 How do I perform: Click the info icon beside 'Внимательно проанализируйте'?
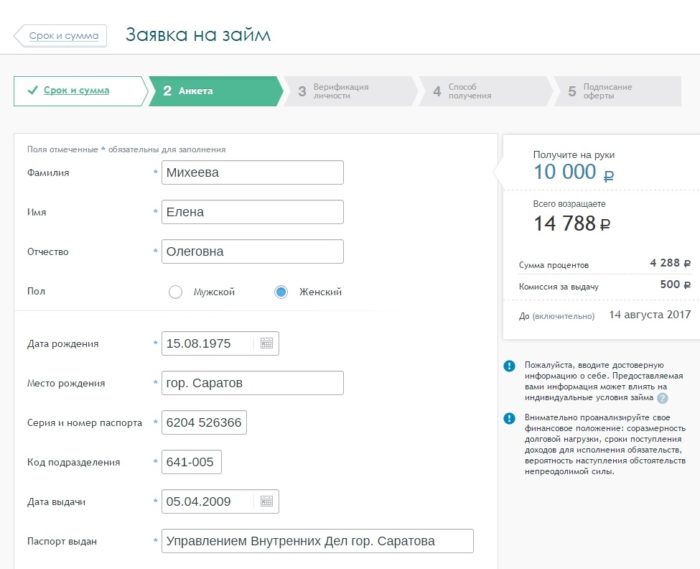click(509, 419)
